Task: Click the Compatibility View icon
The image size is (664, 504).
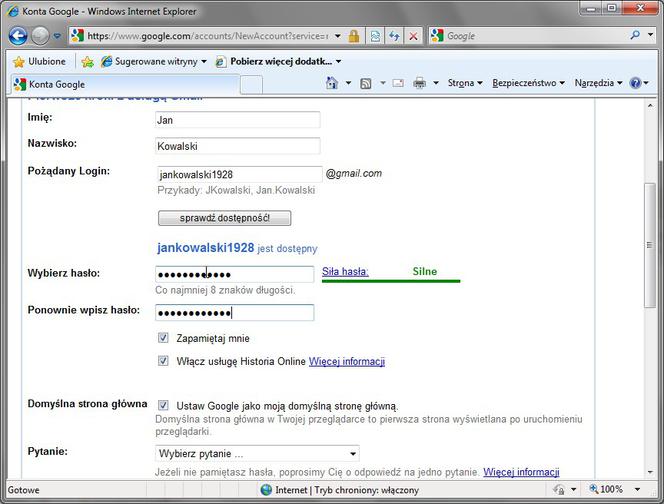Action: point(375,36)
